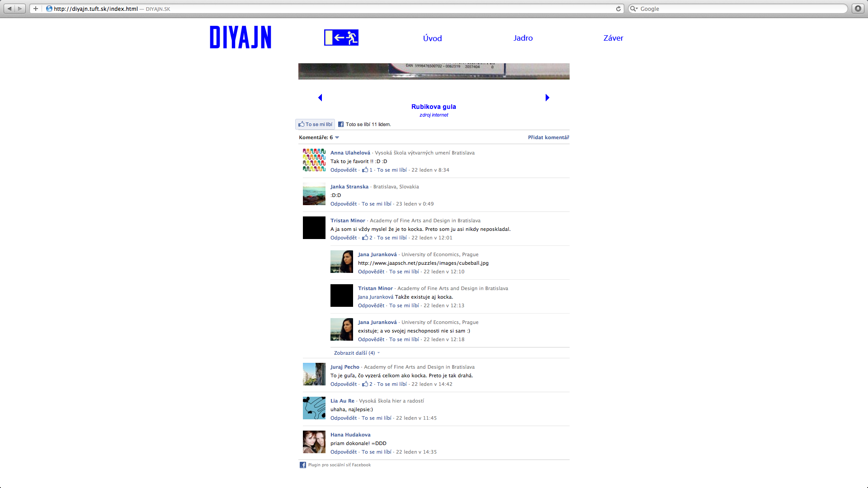Screen dimensions: 868x488
Task: Go to next image with right arrow
Action: click(x=547, y=98)
